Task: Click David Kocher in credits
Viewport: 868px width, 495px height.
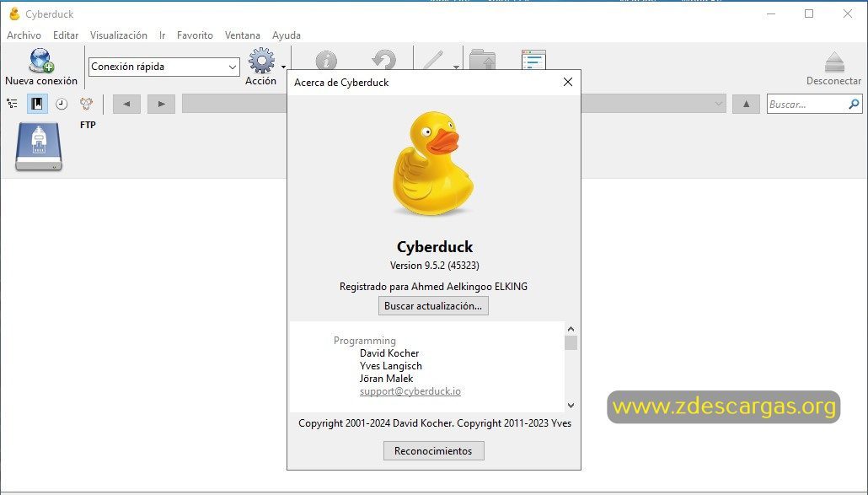Action: tap(389, 353)
